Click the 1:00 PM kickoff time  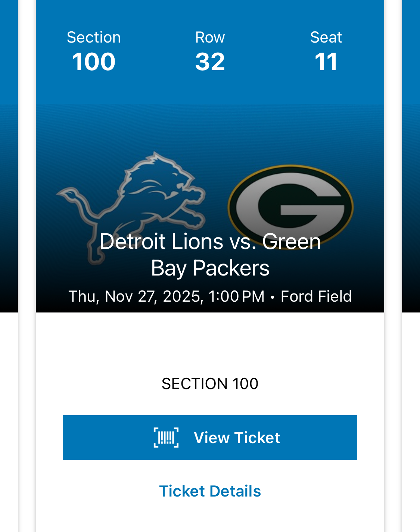pos(236,296)
